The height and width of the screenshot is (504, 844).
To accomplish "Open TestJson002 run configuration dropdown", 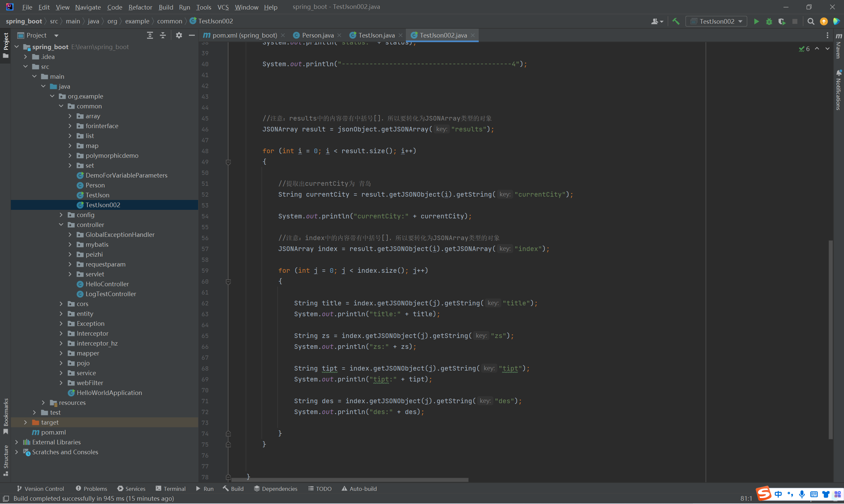I will tap(716, 21).
